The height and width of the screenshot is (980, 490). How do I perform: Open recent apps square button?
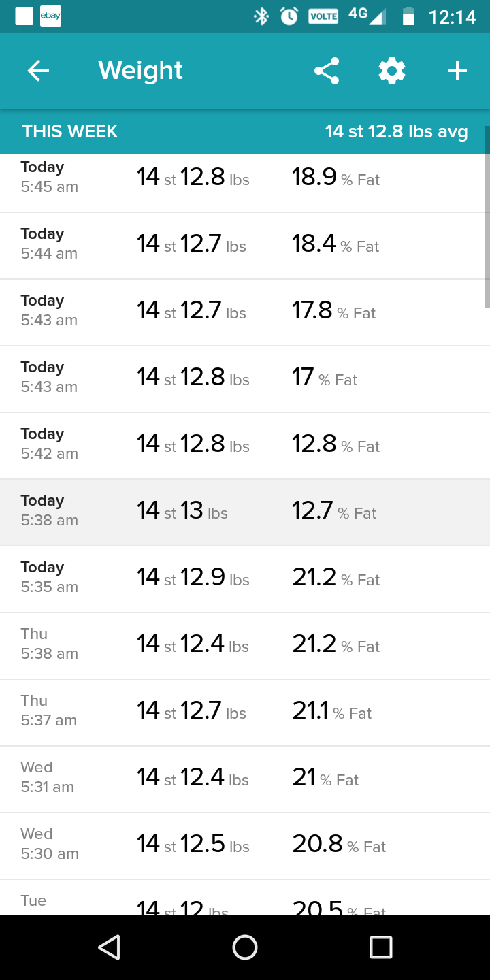click(380, 947)
